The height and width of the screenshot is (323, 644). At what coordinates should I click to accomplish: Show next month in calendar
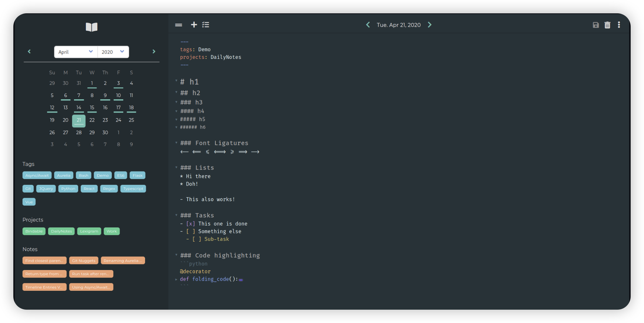click(x=154, y=51)
